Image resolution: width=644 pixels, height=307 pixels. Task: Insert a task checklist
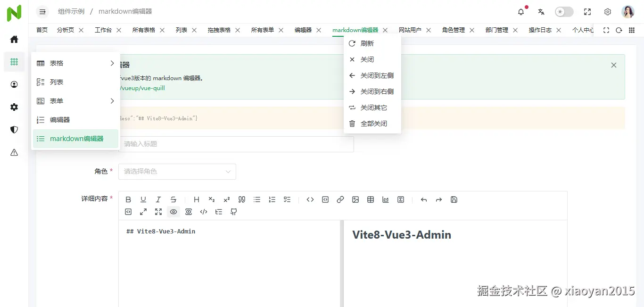point(287,199)
